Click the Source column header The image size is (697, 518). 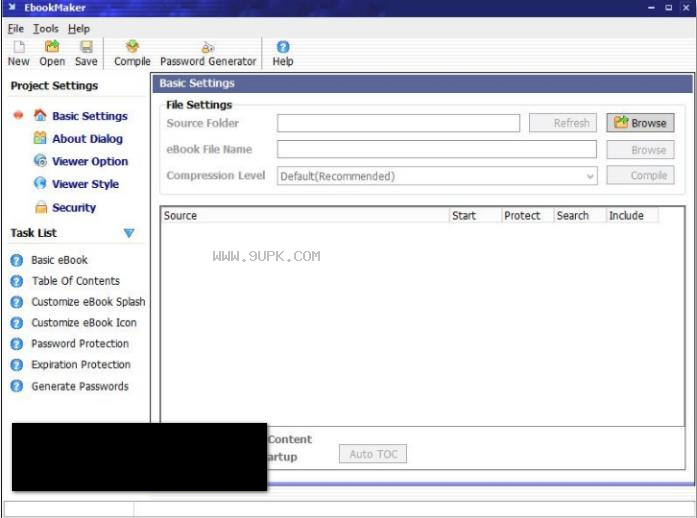pos(305,216)
